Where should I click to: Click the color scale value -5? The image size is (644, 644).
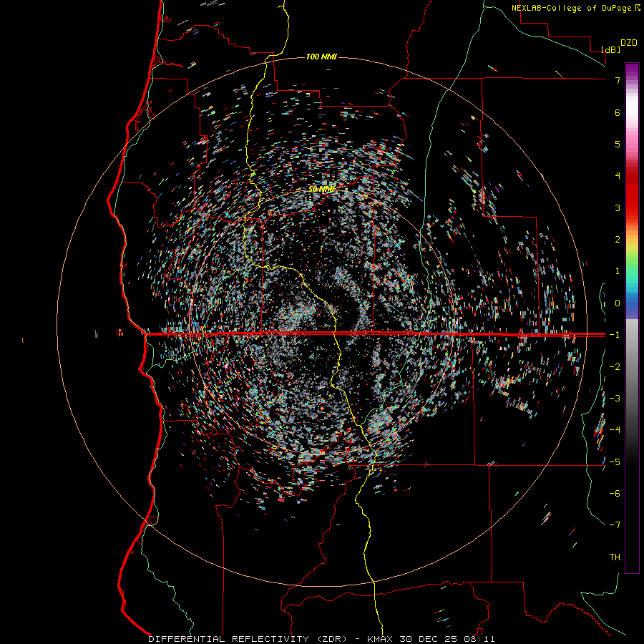[x=615, y=462]
